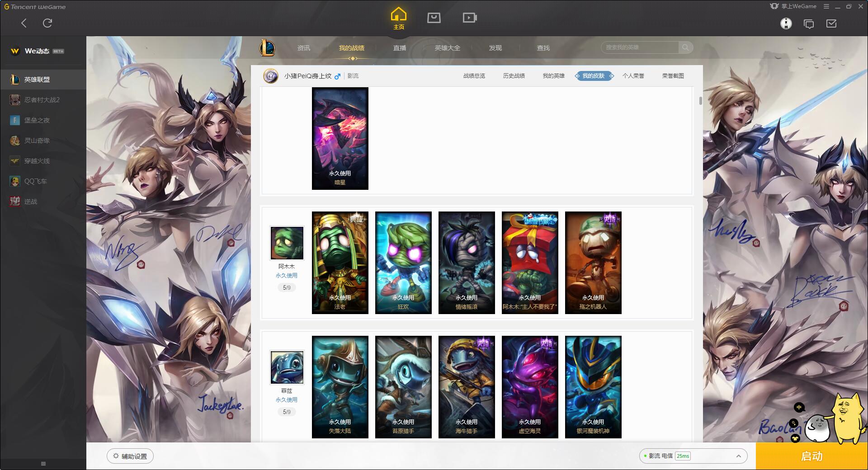Switch to the 英雄大全 tab

(x=448, y=48)
